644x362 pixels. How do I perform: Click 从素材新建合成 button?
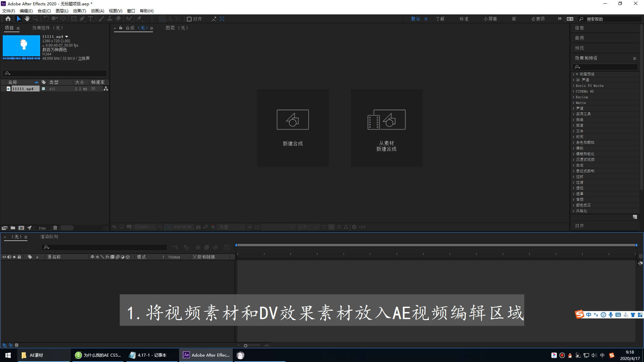(385, 128)
